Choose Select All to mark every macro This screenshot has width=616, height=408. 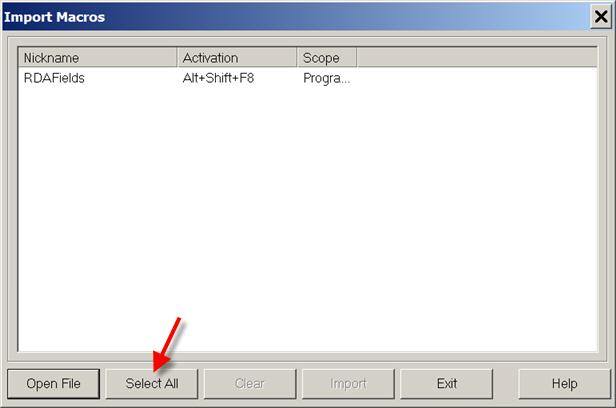[152, 384]
